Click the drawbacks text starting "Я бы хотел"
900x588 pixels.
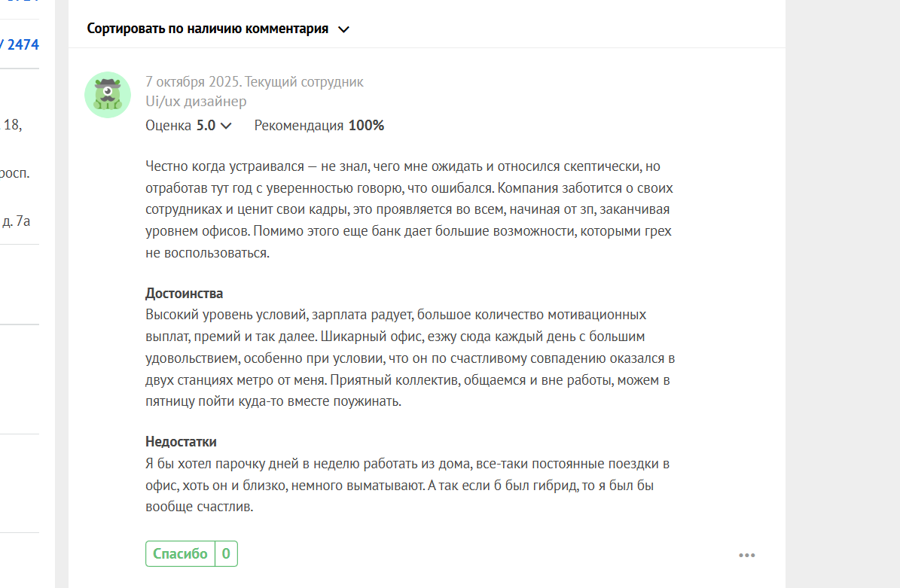[407, 485]
